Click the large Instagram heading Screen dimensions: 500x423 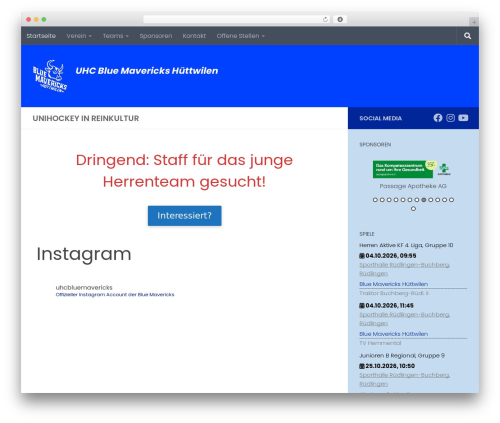pos(84,254)
